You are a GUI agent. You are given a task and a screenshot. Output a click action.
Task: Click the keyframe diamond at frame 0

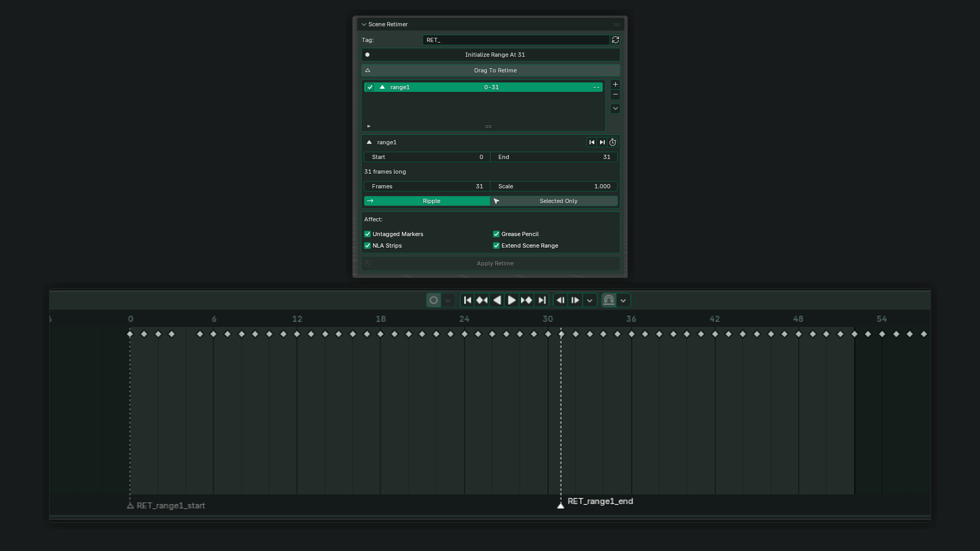coord(130,334)
